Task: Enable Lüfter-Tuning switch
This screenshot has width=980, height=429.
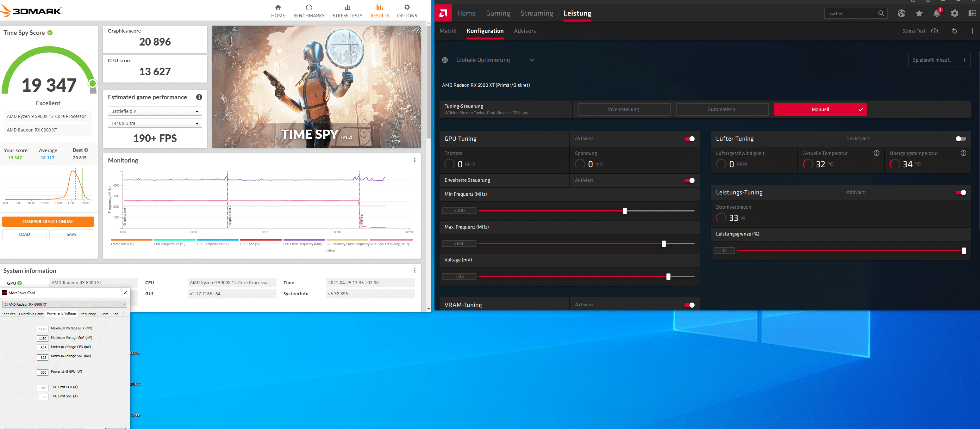Action: pyautogui.click(x=961, y=139)
